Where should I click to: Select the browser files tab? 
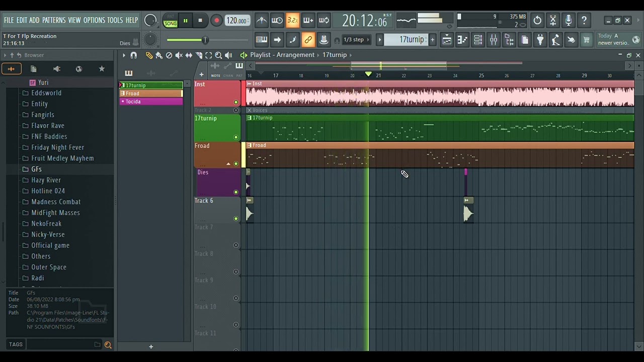[x=34, y=69]
